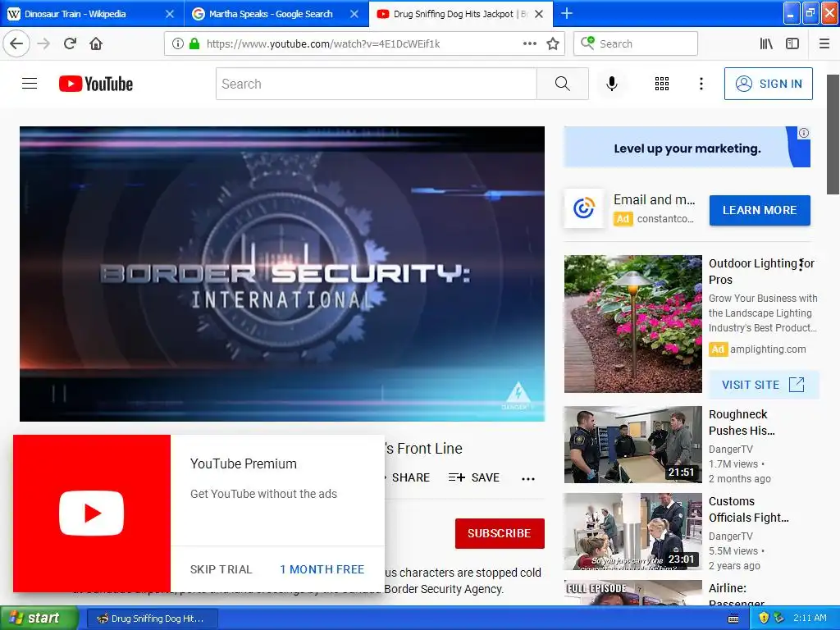Select the Drug Sniffing Dog Hits Jackpot tab
Screen dimensions: 840x630
pos(461,14)
